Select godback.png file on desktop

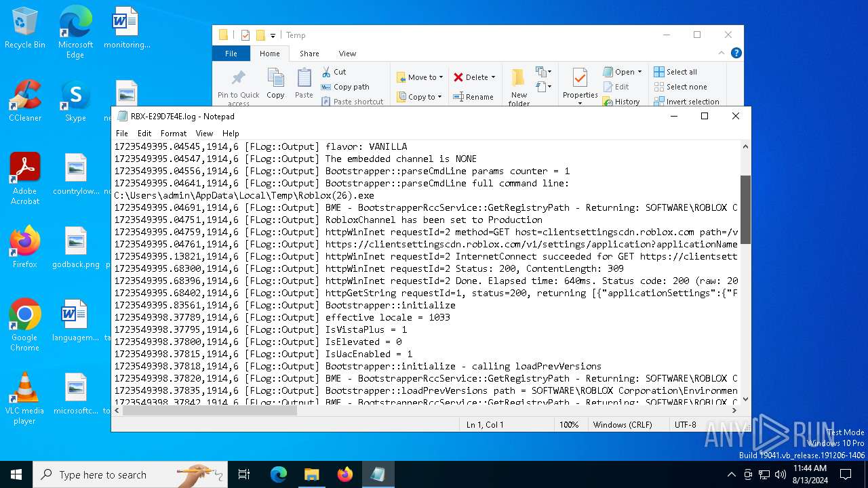(76, 247)
